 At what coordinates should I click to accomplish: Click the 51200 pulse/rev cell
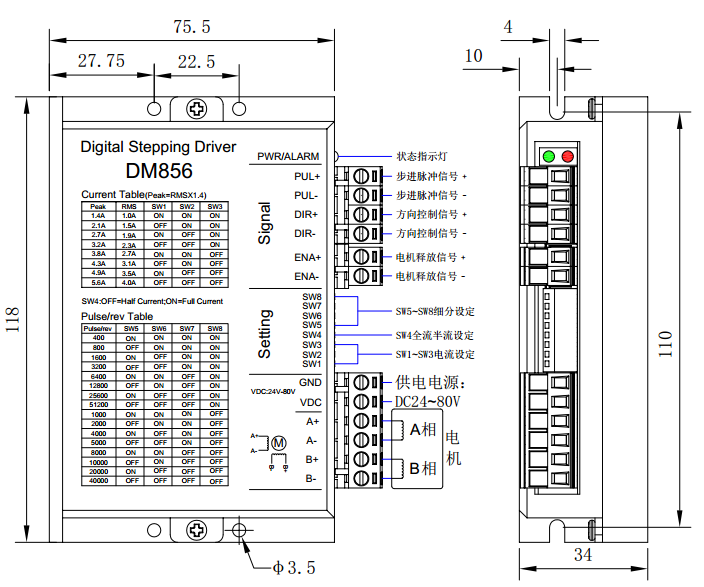pos(98,404)
